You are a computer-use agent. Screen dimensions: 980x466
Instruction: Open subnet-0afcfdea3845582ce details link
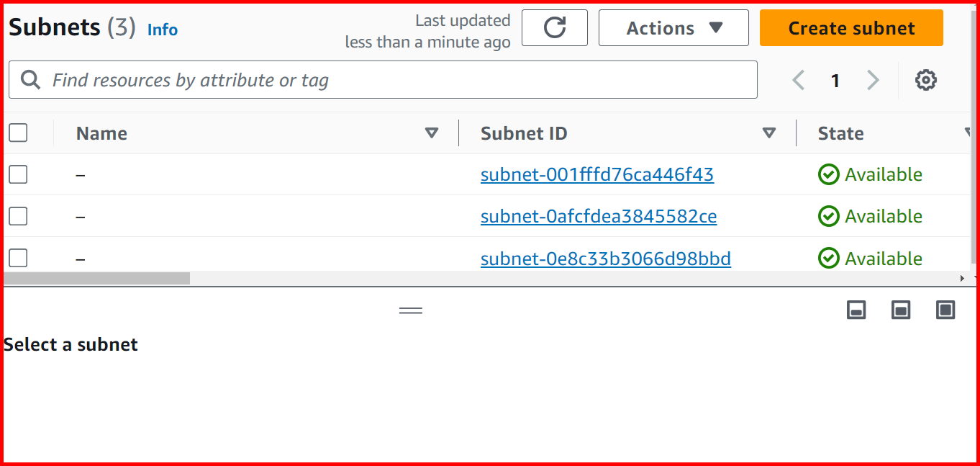coord(599,216)
